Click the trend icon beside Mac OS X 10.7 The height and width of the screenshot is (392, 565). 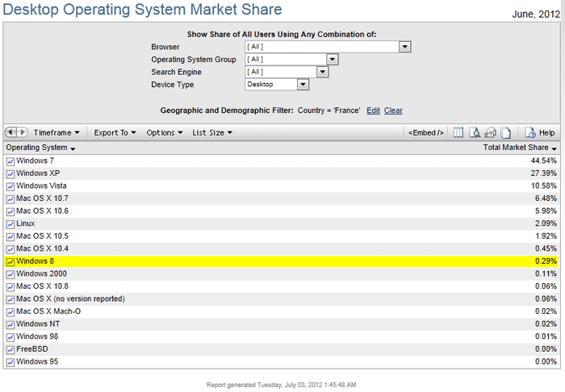tap(10, 198)
